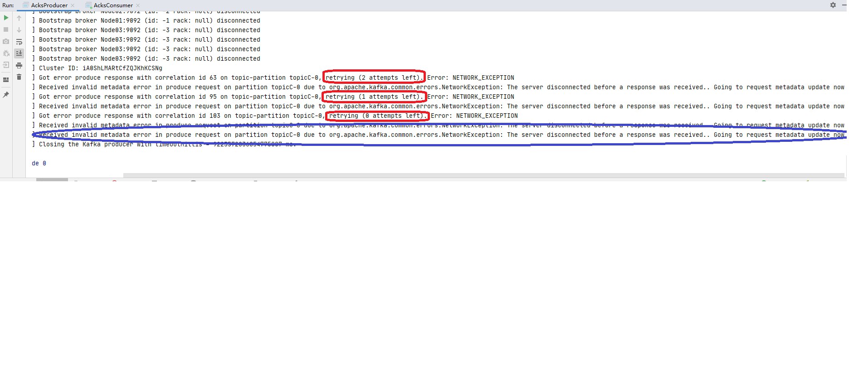Close the AcksProducer tab
This screenshot has height=382, width=868.
73,5
